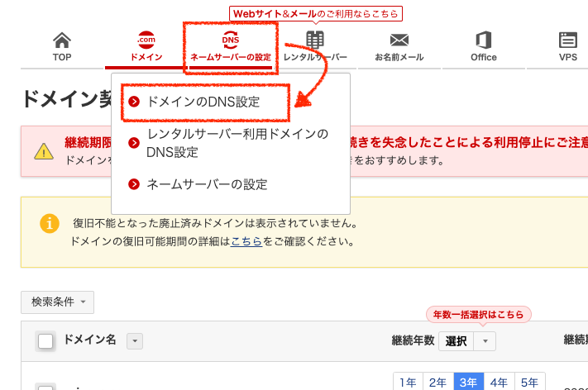The height and width of the screenshot is (390, 588).
Task: Select the 1年 renewal option
Action: click(408, 382)
